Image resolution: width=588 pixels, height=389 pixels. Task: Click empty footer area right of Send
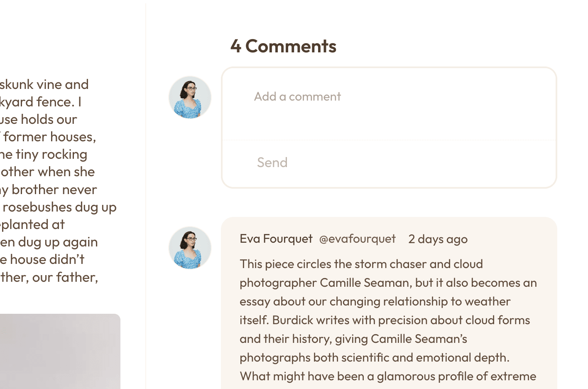(421, 163)
